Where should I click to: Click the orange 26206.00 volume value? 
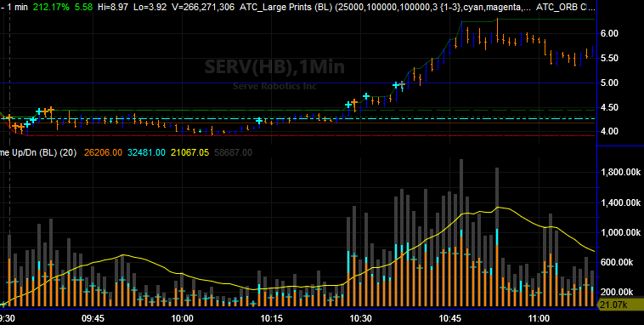pos(103,152)
